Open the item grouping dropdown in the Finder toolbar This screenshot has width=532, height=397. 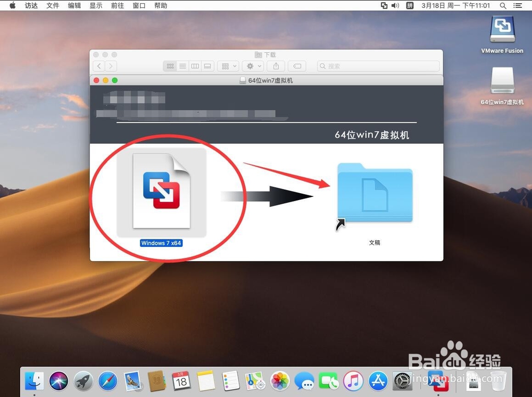228,65
